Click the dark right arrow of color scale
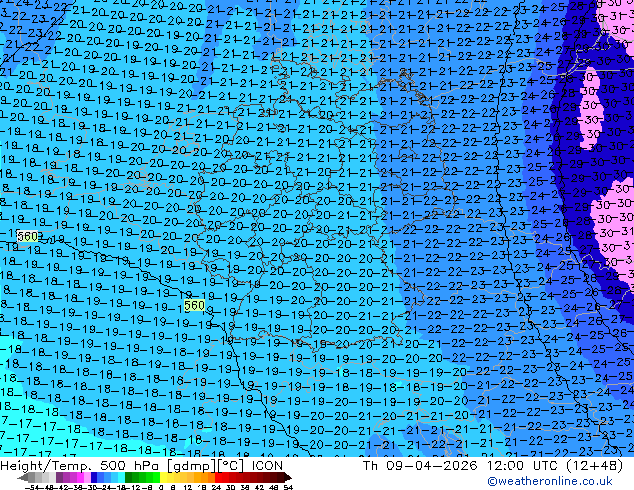Screen dimensions: 634x490 click(287, 478)
